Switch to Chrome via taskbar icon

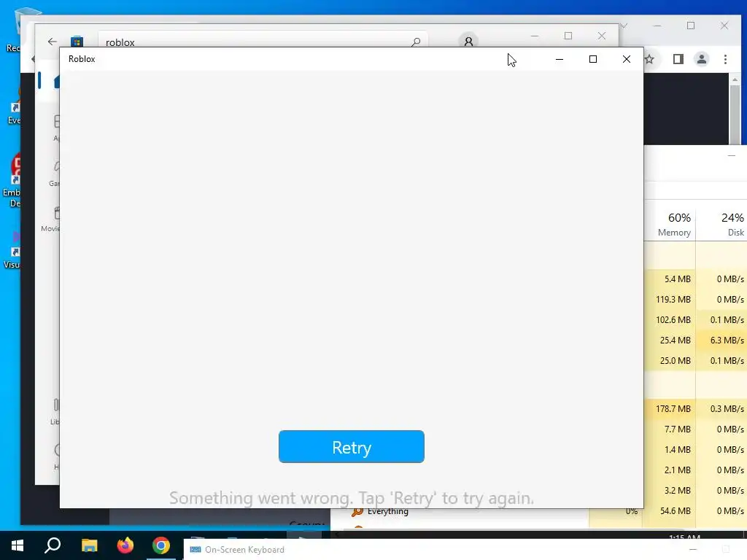[161, 545]
